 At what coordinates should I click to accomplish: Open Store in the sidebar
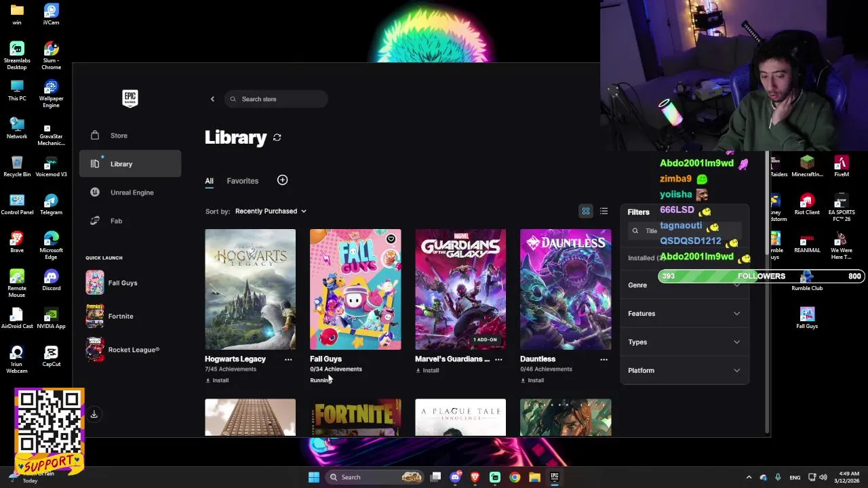(130, 136)
